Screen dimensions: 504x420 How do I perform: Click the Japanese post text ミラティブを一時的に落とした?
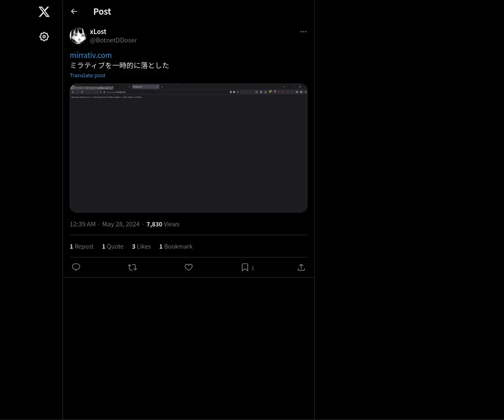pos(119,65)
